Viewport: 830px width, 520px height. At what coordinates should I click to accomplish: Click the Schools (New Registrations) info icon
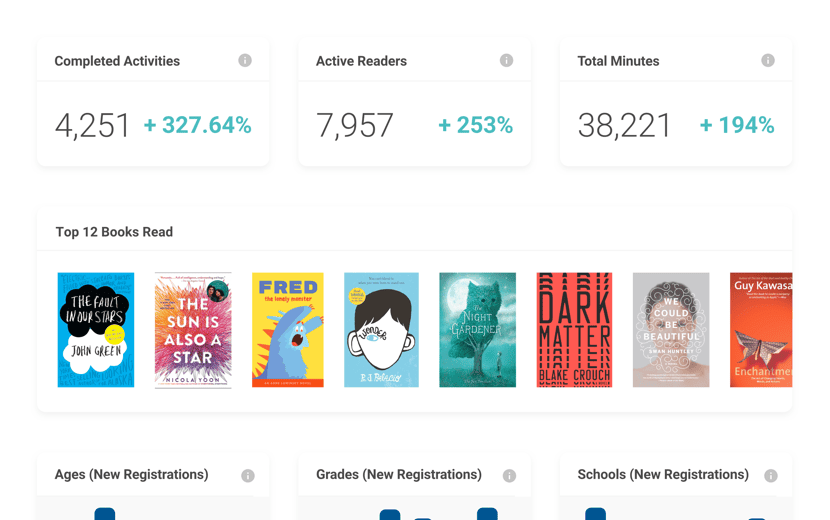pos(771,476)
